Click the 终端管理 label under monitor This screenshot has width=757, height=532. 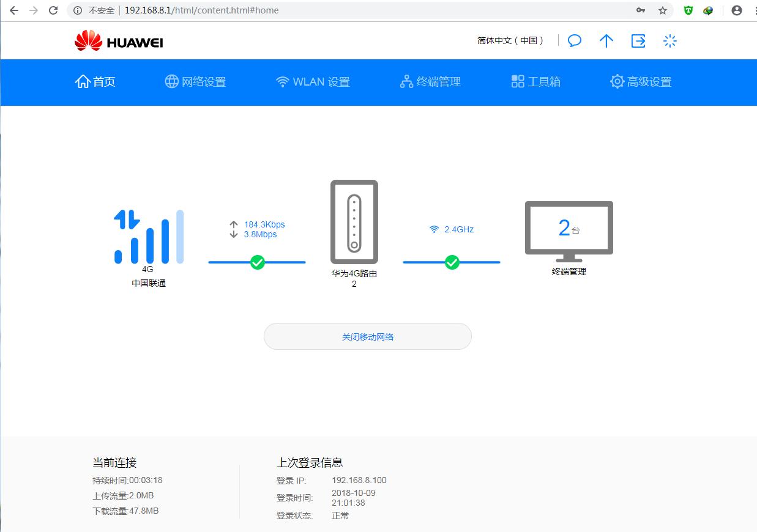tap(569, 272)
